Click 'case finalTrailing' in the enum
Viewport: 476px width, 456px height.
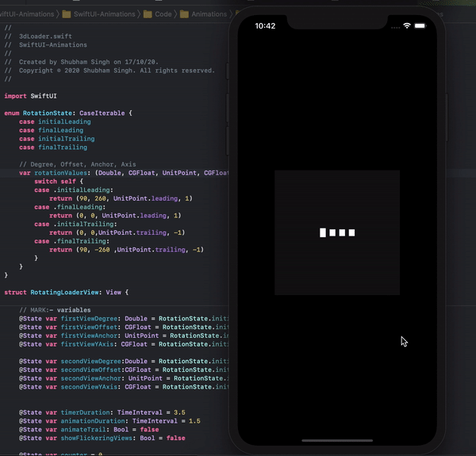(x=53, y=148)
